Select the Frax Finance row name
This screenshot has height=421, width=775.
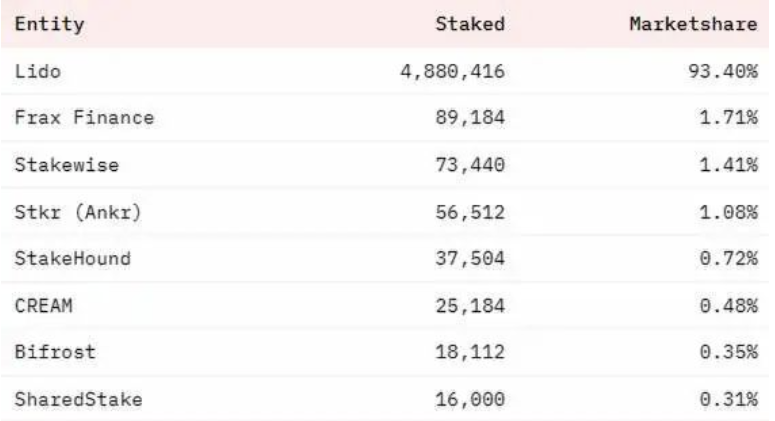pyautogui.click(x=84, y=118)
